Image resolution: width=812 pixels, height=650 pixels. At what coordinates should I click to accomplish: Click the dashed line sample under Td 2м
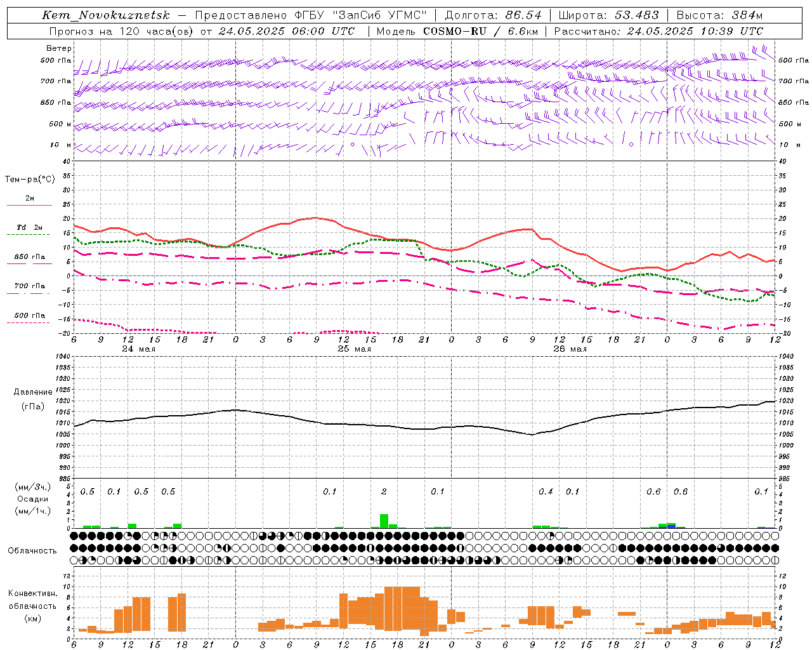[28, 235]
